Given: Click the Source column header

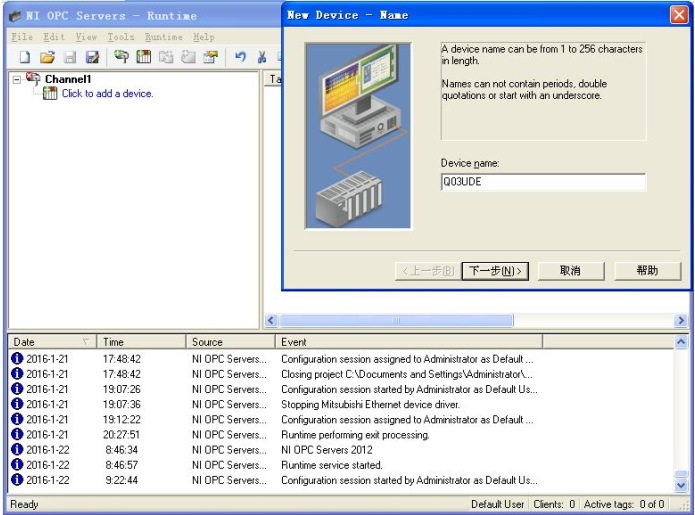Looking at the screenshot, I should [x=230, y=342].
